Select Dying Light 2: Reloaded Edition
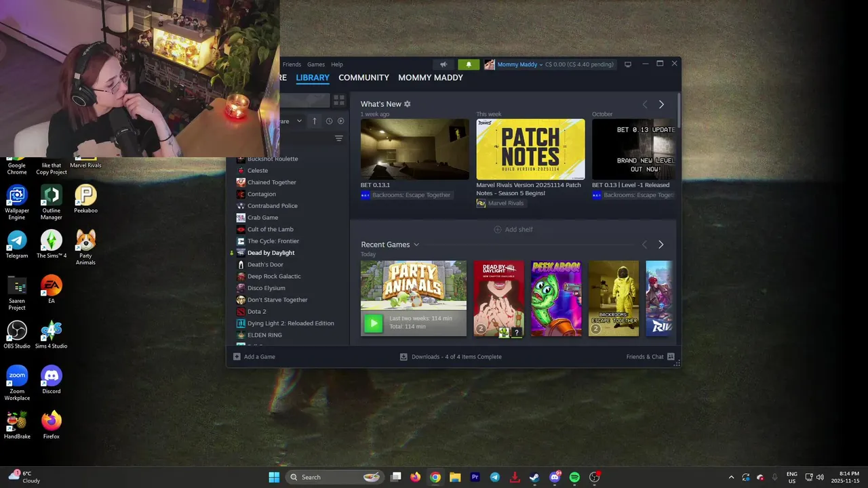The height and width of the screenshot is (488, 868). [x=291, y=323]
